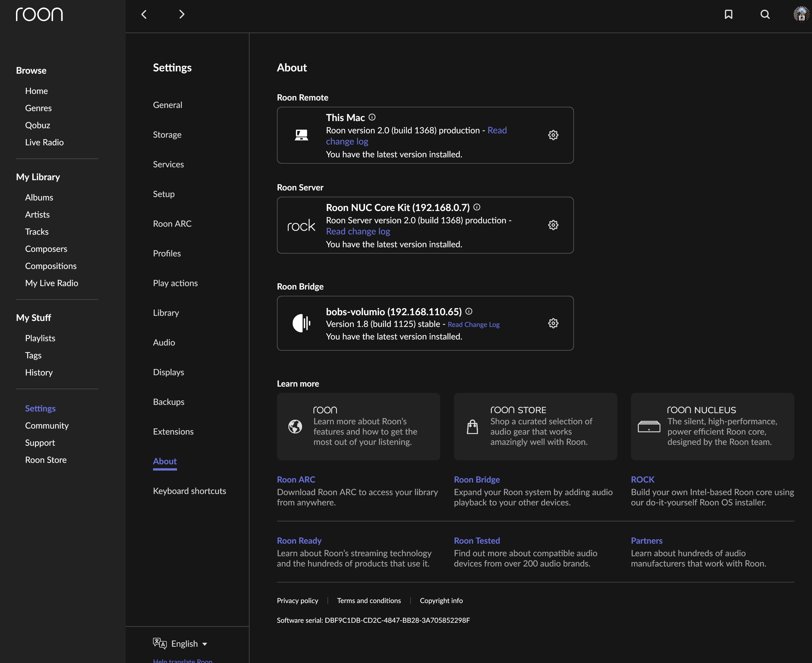Open Roon ARC settings tab
Viewport: 812px width, 663px height.
172,224
